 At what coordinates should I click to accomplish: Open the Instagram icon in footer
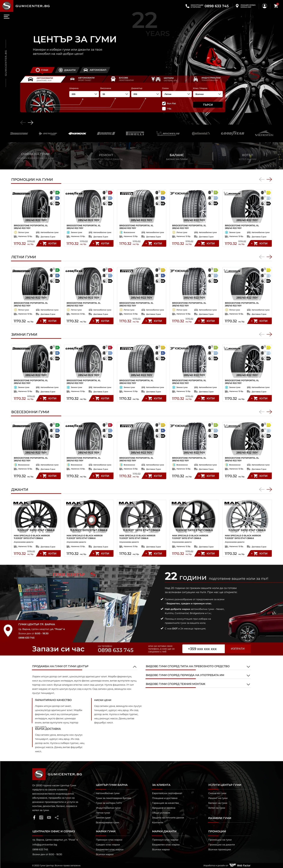pos(41,817)
